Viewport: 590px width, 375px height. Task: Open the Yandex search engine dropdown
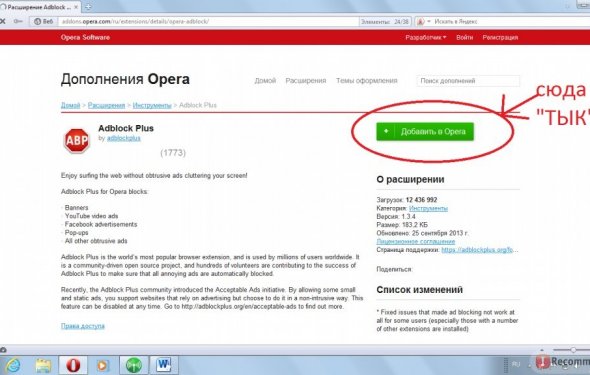[x=424, y=21]
